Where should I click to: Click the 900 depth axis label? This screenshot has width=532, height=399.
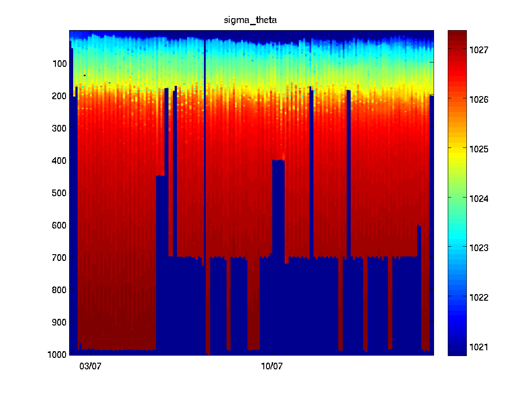[59, 322]
